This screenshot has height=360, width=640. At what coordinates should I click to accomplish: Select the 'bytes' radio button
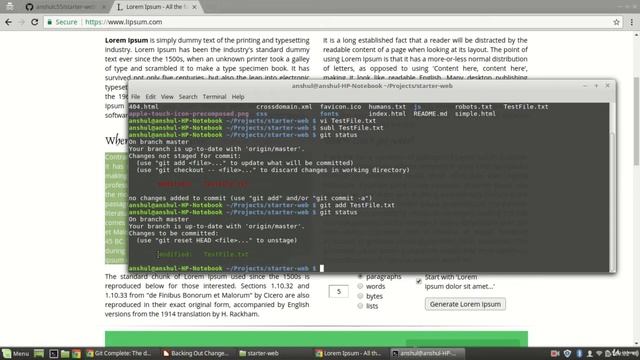[x=360, y=296]
